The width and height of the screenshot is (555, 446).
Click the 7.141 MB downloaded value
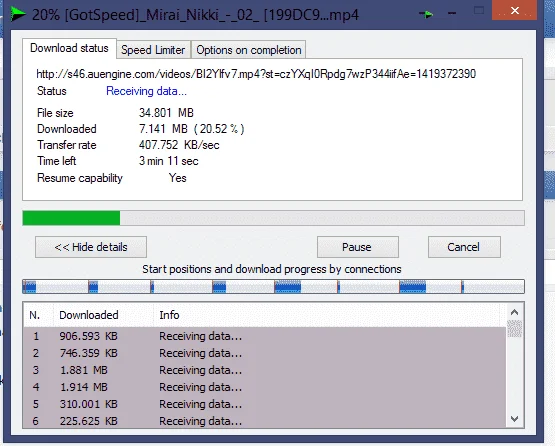[191, 129]
